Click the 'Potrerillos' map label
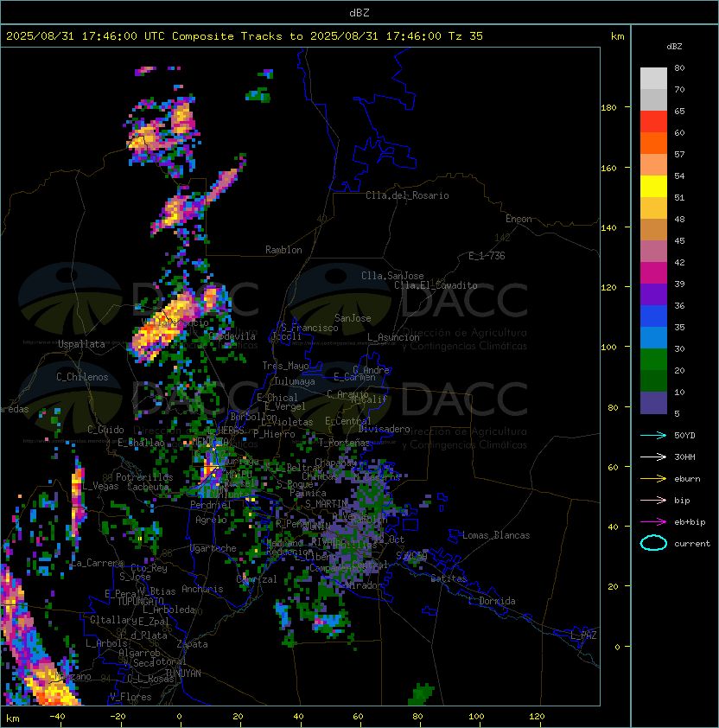 point(144,477)
